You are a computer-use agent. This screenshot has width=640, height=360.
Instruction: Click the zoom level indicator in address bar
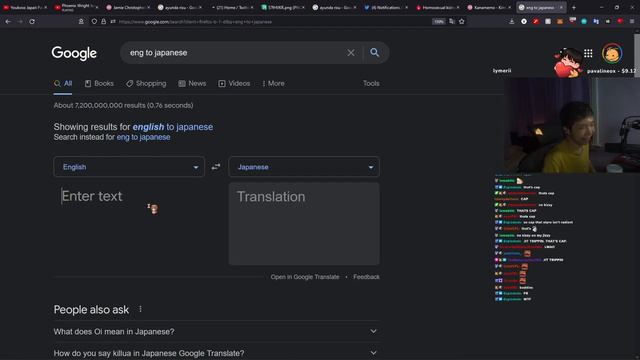coord(439,22)
